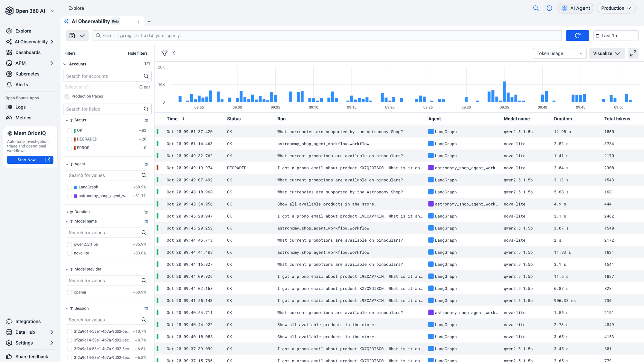Click the global search magnifier icon

tap(536, 8)
